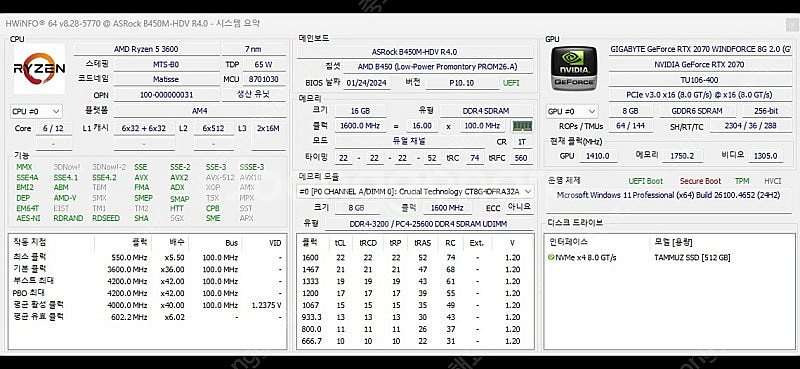
Task: Click the TU106-400 GPU chip field
Action: (699, 80)
